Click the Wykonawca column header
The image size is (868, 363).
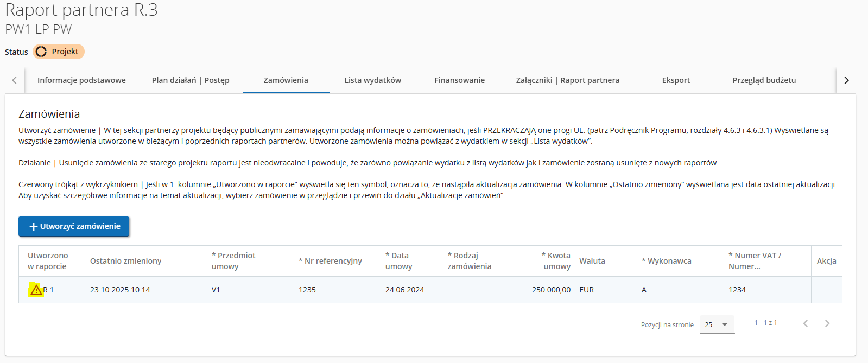click(x=669, y=261)
